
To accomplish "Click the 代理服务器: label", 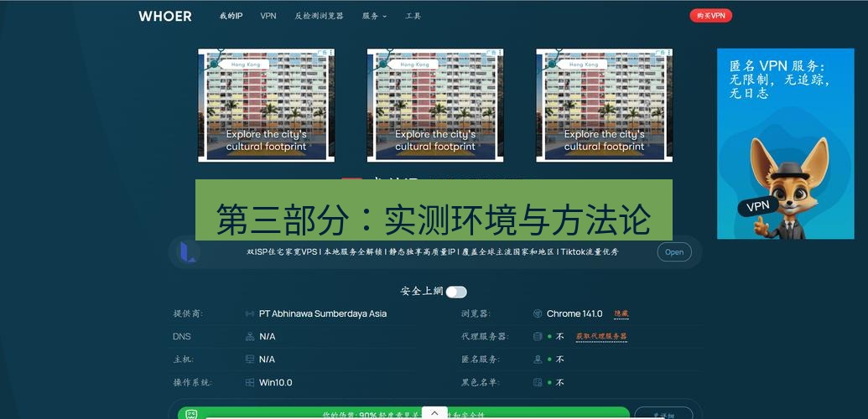I will coord(485,337).
